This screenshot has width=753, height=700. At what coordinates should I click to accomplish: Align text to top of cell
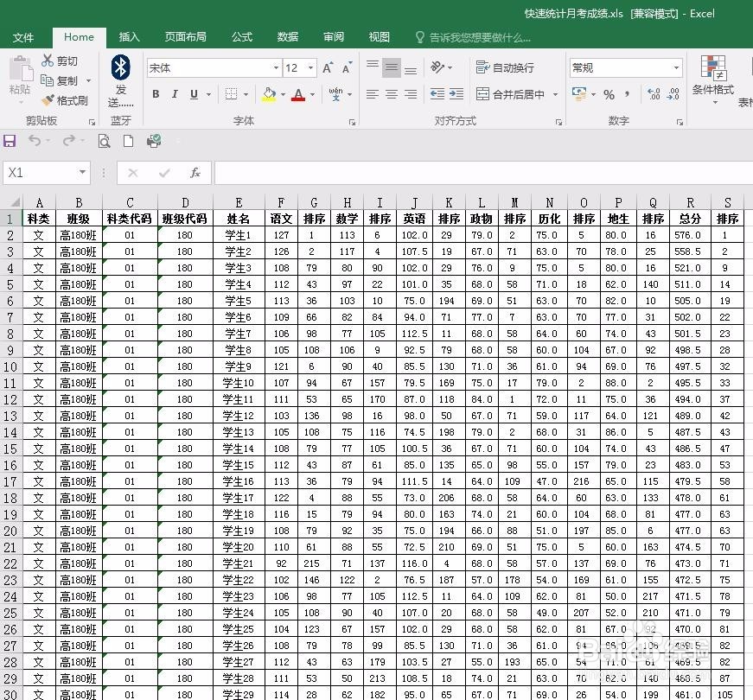point(373,67)
